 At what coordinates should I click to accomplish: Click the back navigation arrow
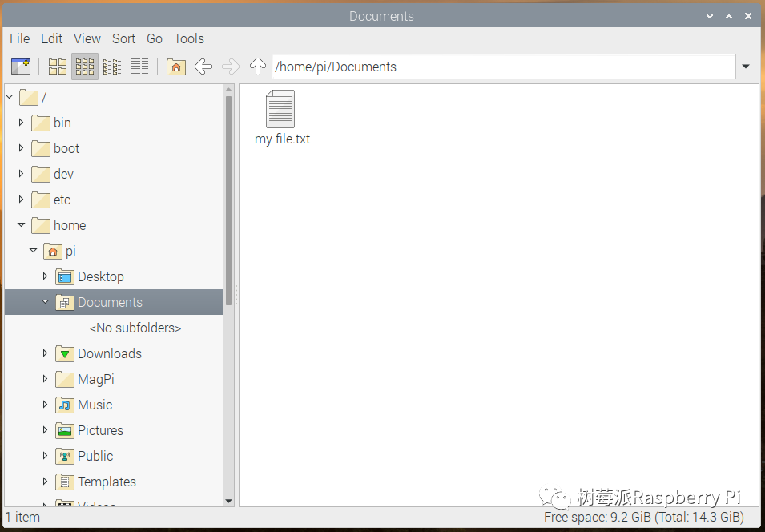[203, 66]
